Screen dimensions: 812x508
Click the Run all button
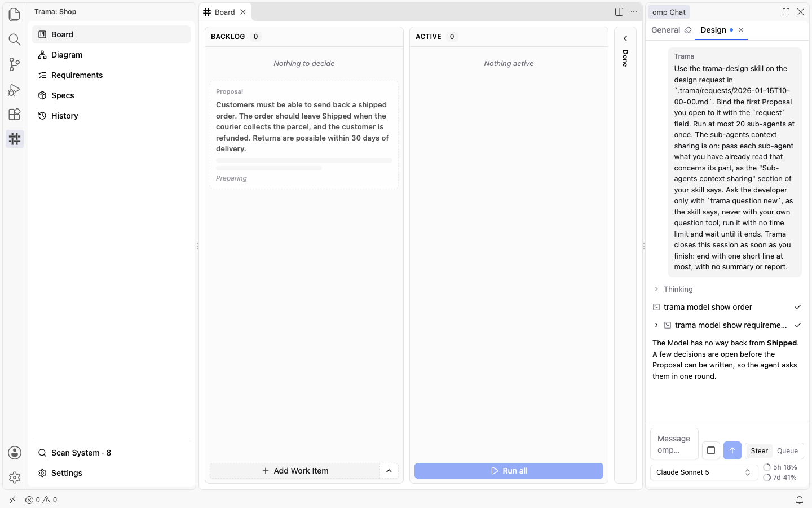tap(509, 471)
